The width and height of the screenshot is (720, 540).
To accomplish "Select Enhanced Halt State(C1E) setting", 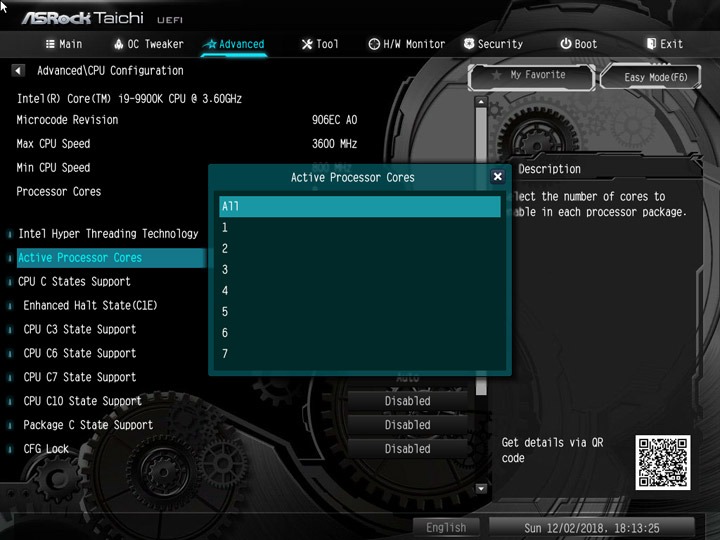I will (x=90, y=305).
